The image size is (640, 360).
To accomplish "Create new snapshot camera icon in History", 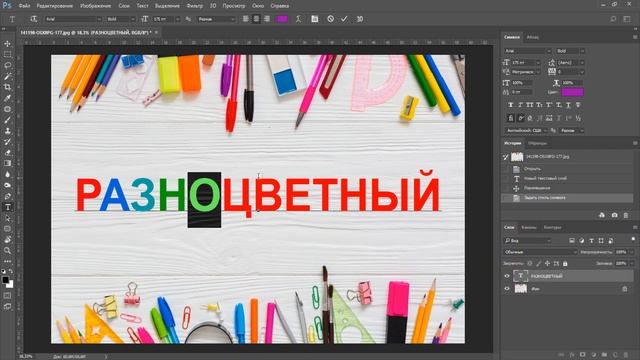I will pyautogui.click(x=614, y=215).
